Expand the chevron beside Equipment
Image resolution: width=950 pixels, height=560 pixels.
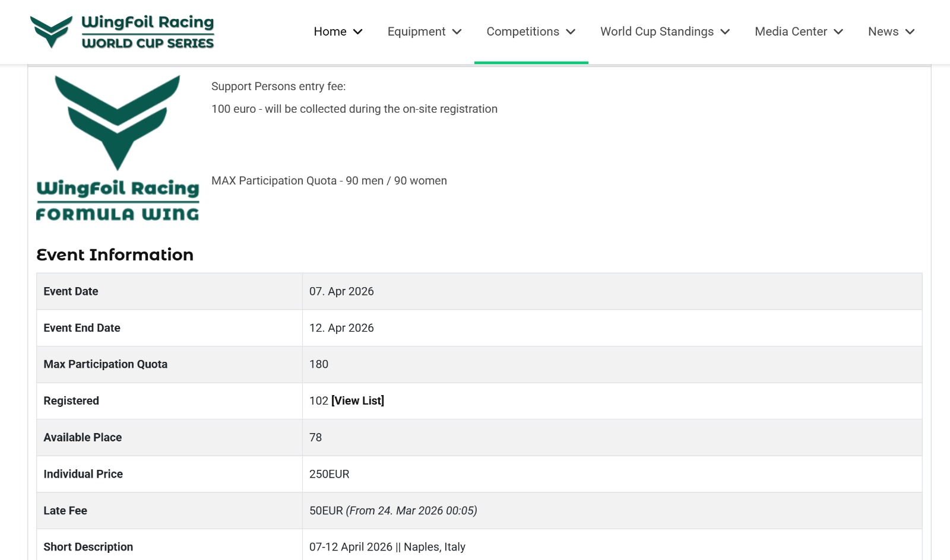[457, 32]
